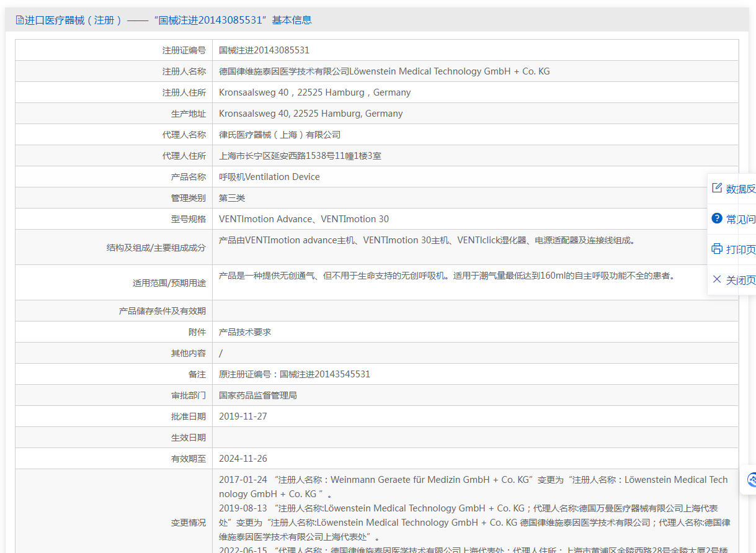Select approval department 国家药品监督管理局
756x553 pixels.
point(258,395)
